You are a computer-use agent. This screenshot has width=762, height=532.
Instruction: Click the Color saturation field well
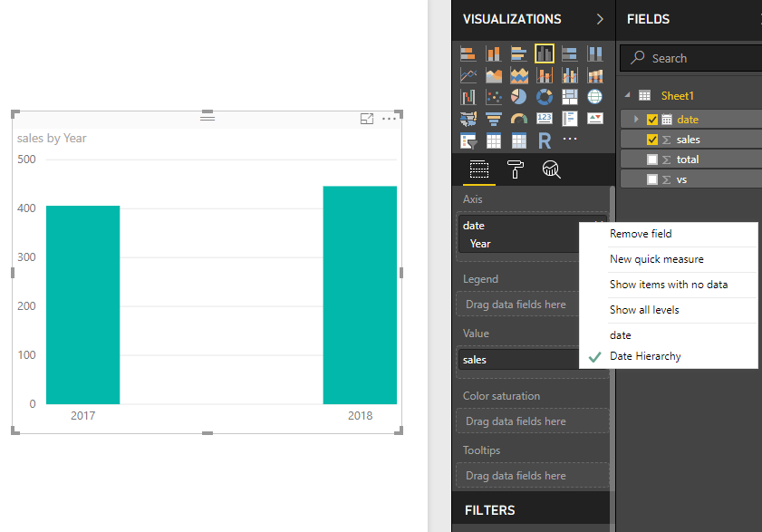[532, 421]
